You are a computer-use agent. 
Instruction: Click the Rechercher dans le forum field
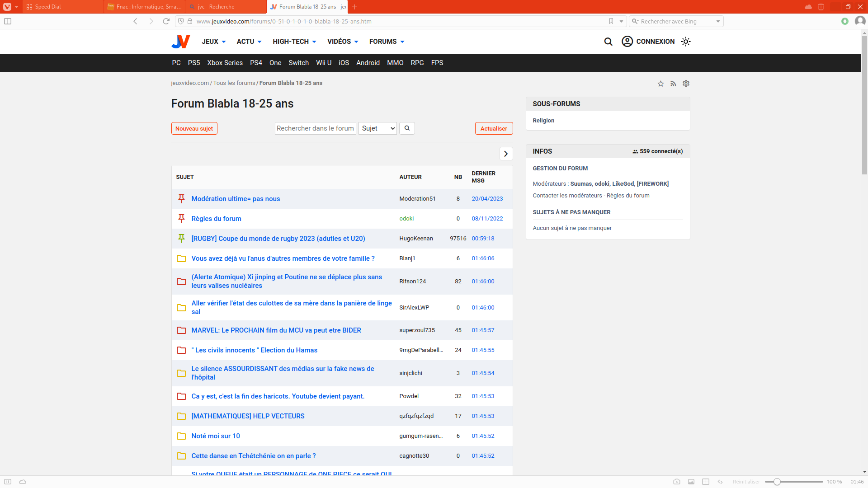(x=315, y=128)
